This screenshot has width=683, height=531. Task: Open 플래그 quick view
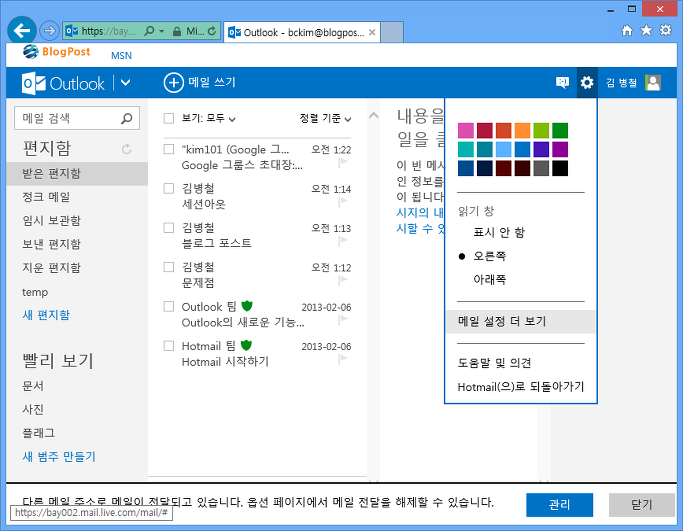click(39, 433)
